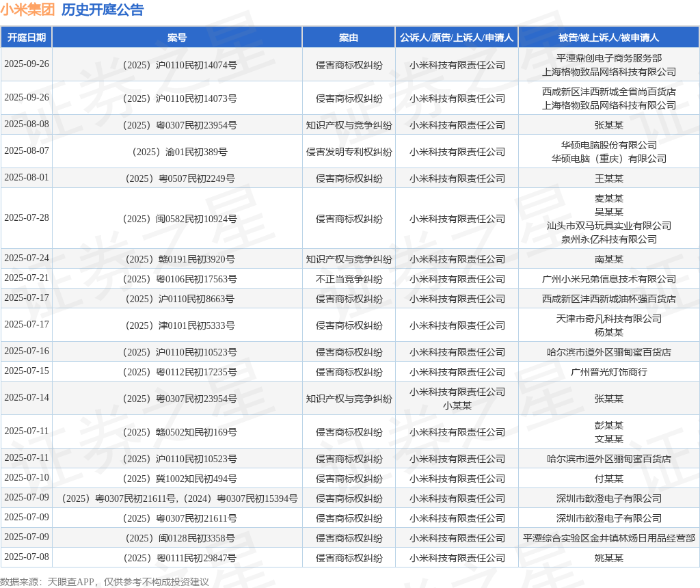Click date 2025-08-07
Viewport: 700px width, 588px height.
[x=27, y=151]
